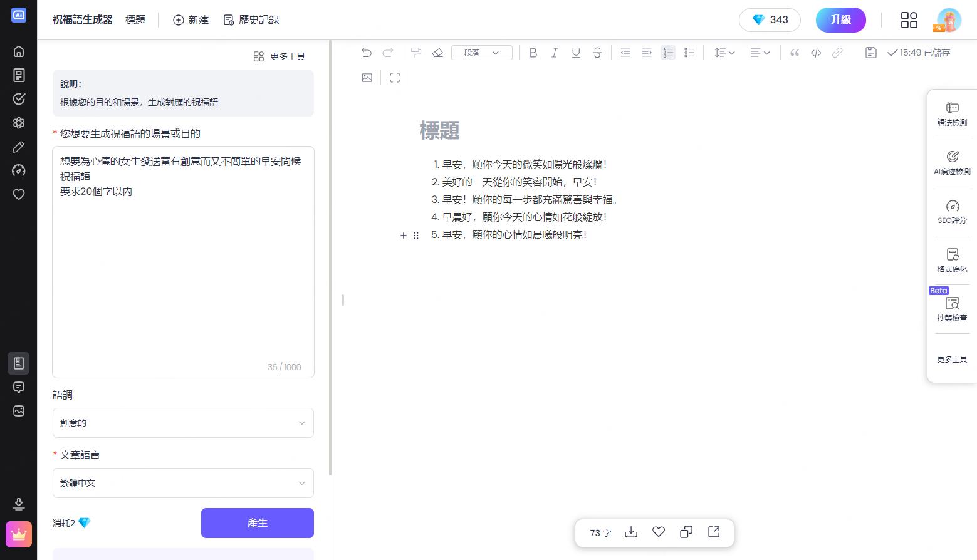
Task: Copy the document content
Action: click(686, 532)
